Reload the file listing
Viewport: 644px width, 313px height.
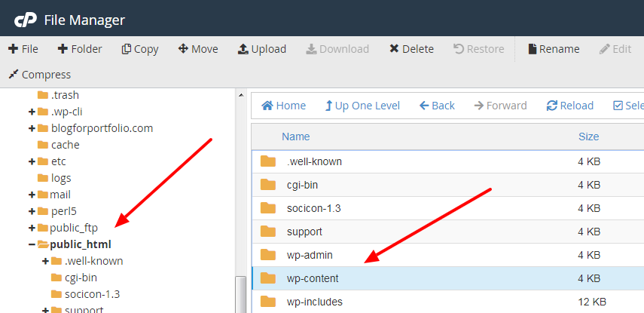(x=570, y=106)
